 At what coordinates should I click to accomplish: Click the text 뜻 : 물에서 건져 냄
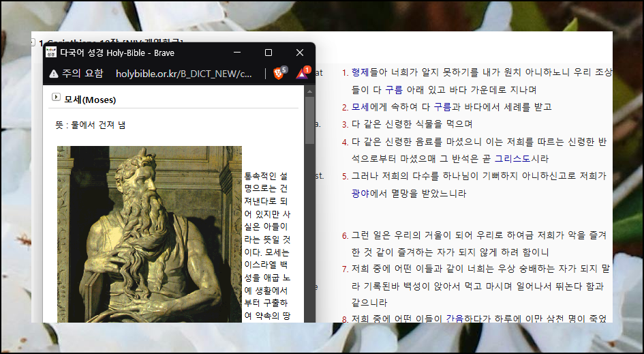point(91,125)
